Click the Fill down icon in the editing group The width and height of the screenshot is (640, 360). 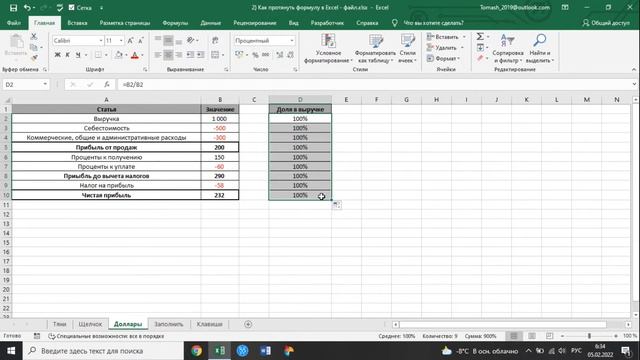click(x=480, y=48)
